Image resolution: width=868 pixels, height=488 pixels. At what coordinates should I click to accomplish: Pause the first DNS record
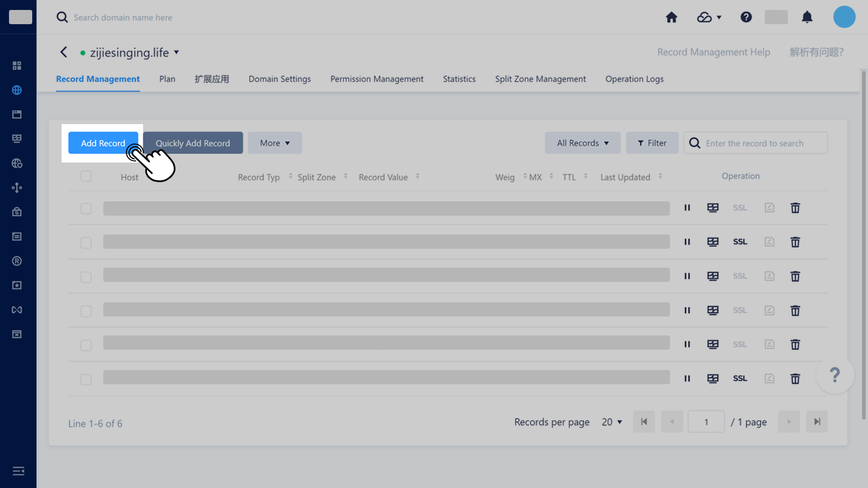click(687, 208)
